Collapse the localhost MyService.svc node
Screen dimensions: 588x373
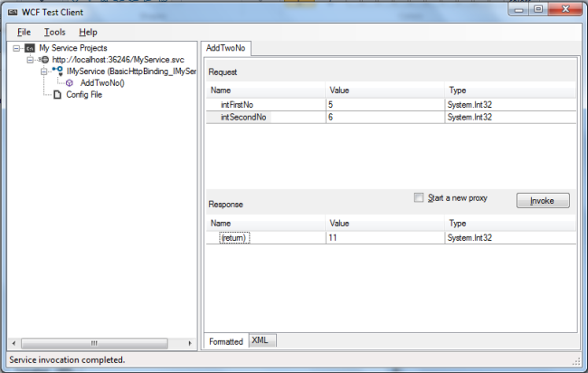pos(30,60)
